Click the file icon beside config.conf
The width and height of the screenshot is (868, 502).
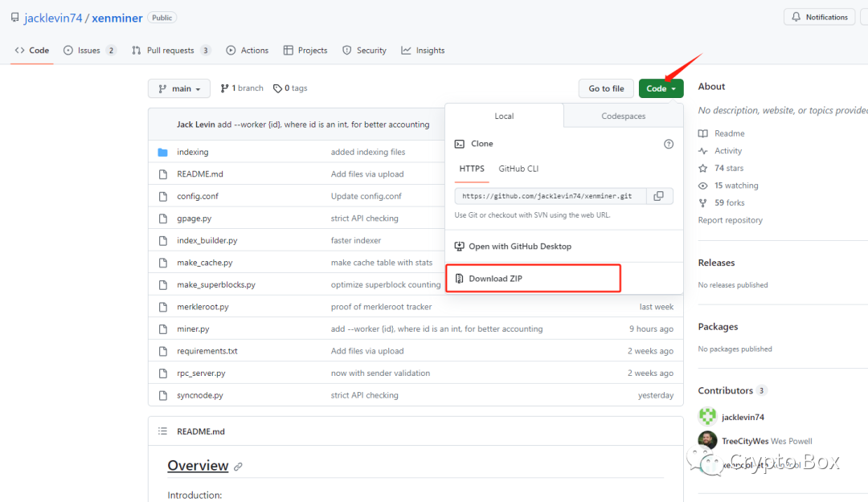coord(162,197)
